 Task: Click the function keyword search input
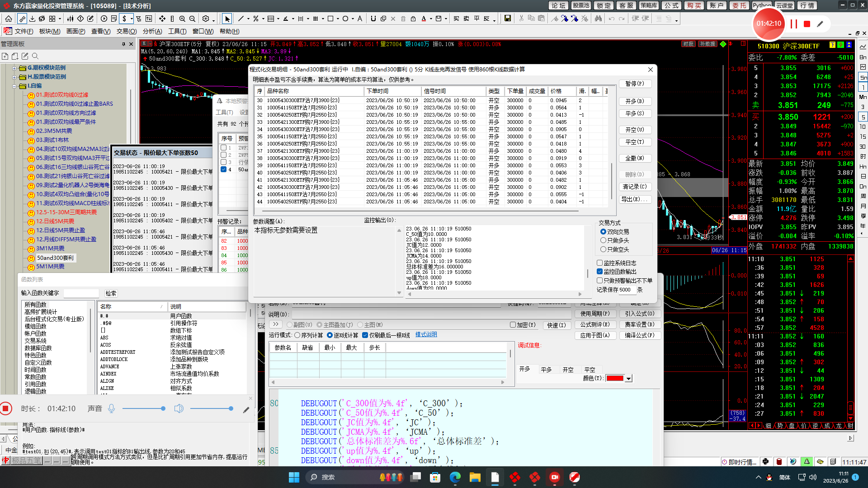click(81, 293)
